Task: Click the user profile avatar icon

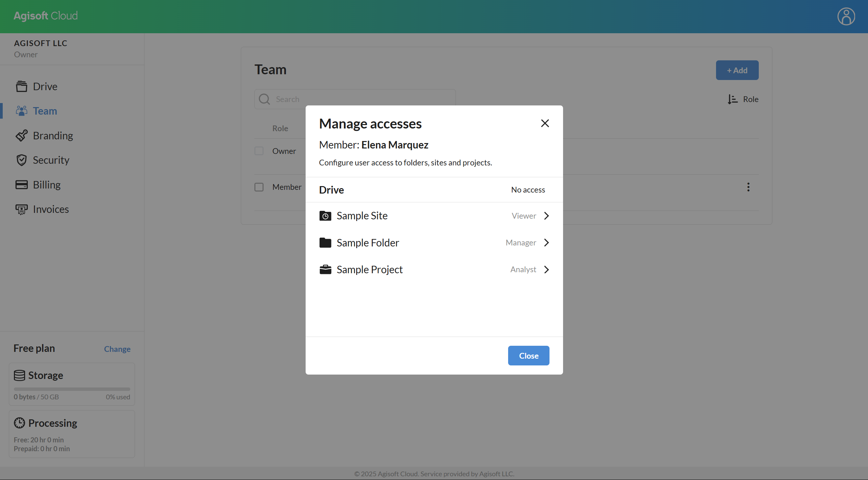Action: pos(846,16)
